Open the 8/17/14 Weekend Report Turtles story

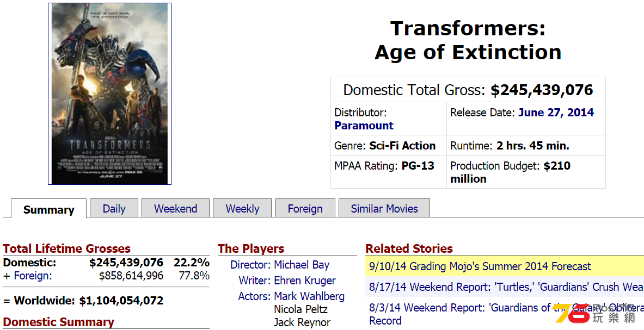pyautogui.click(x=506, y=287)
